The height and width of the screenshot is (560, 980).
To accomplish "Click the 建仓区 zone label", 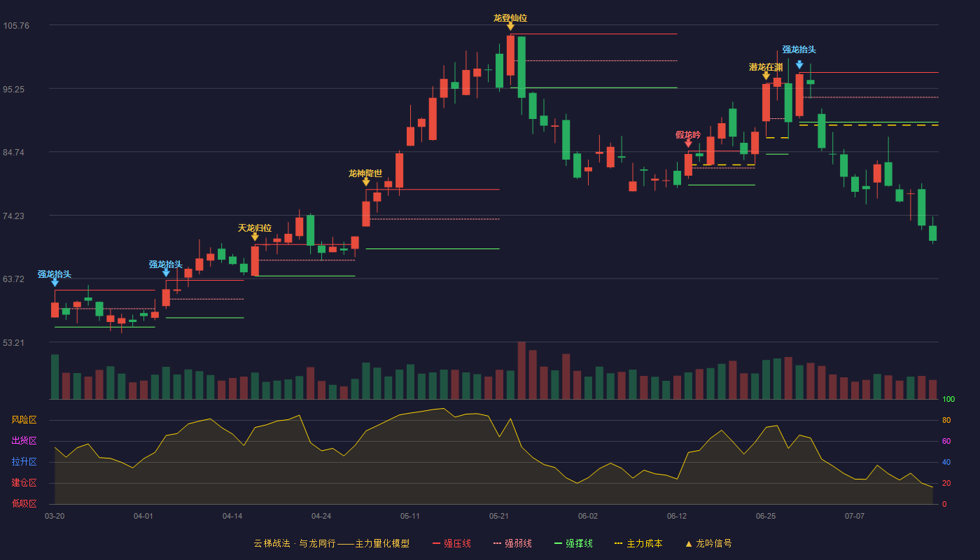I will pyautogui.click(x=24, y=483).
